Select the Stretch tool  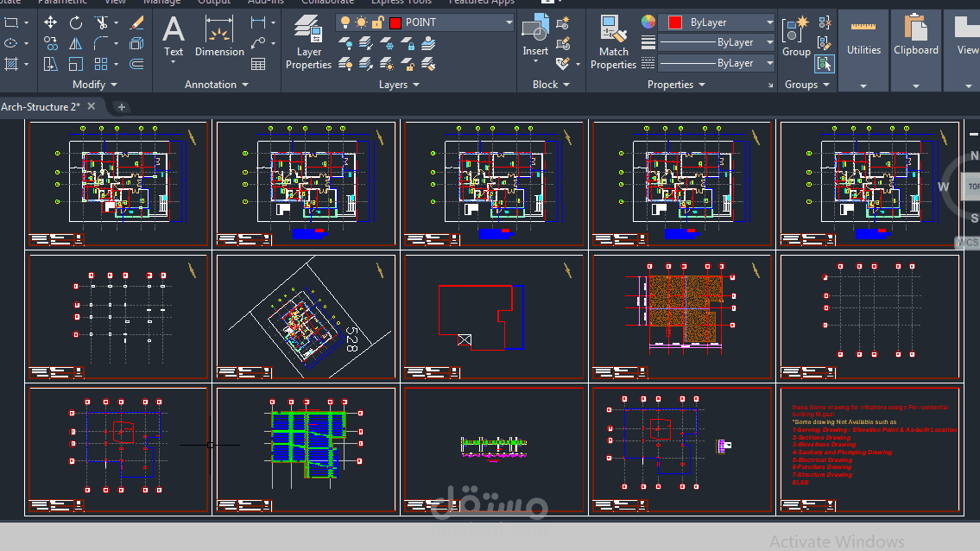click(51, 64)
